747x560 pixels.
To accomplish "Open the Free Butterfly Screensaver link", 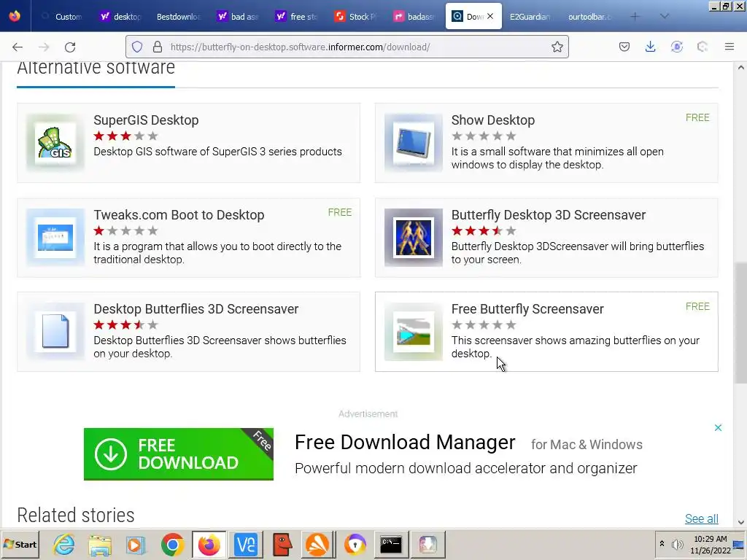I will (527, 309).
